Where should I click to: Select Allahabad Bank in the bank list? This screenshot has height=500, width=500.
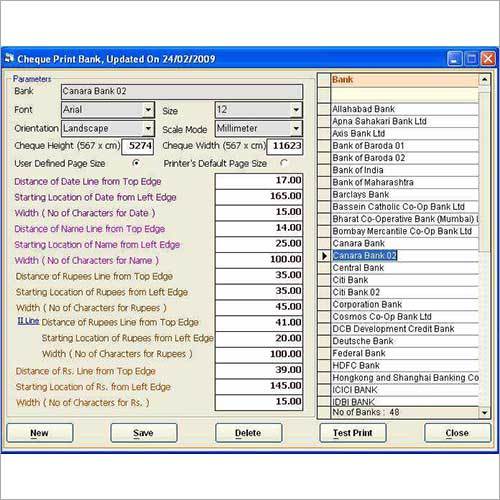pos(405,109)
